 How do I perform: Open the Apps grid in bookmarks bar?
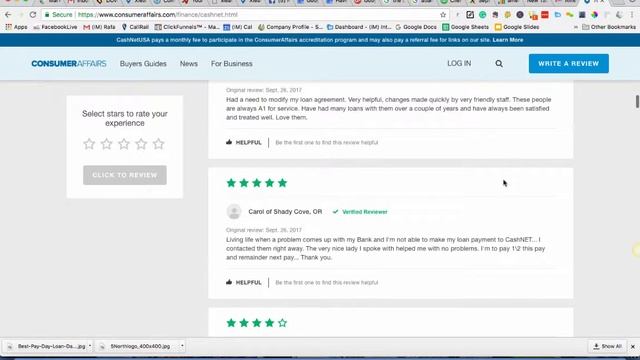point(16,27)
